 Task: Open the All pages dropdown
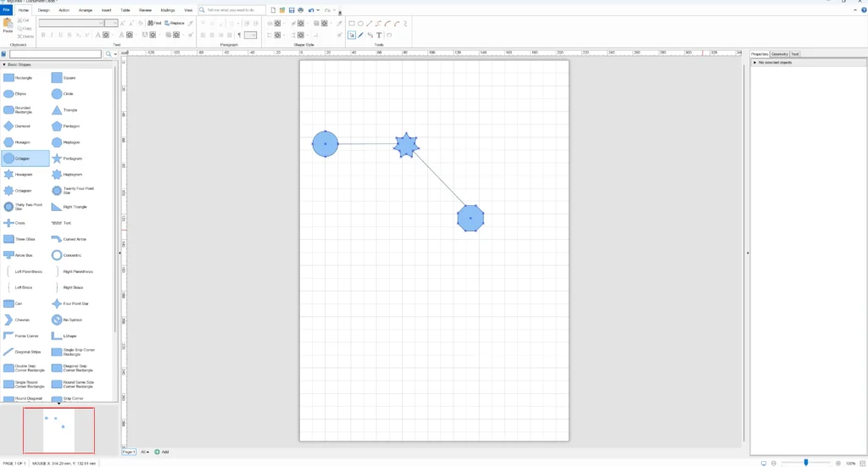pos(145,452)
